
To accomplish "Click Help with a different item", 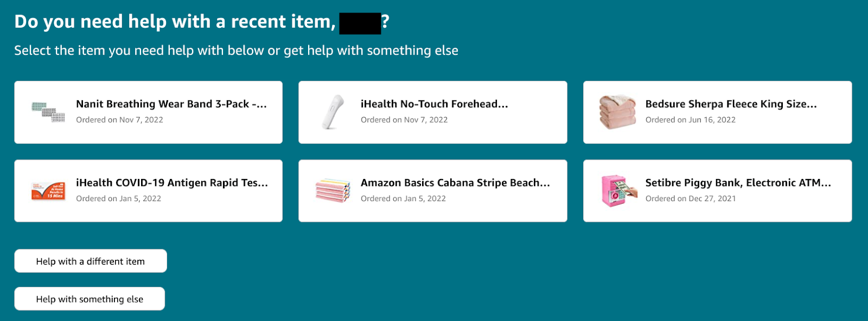I will (x=90, y=261).
